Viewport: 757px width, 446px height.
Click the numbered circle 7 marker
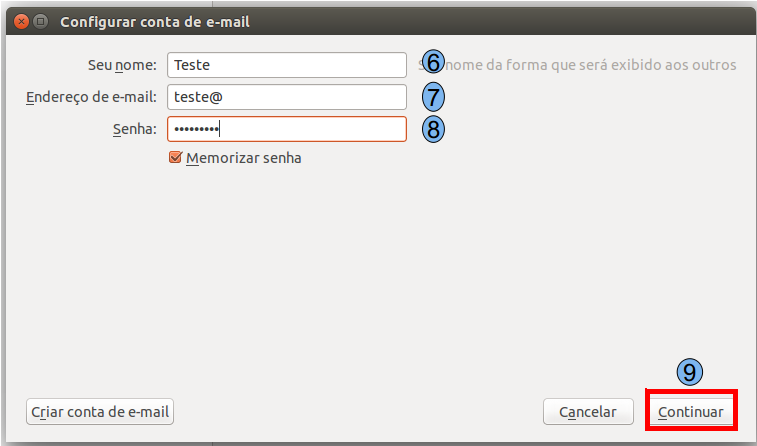432,97
